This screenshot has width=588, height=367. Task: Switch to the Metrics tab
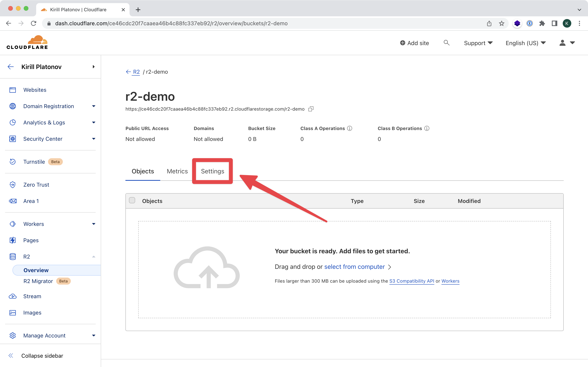[177, 171]
